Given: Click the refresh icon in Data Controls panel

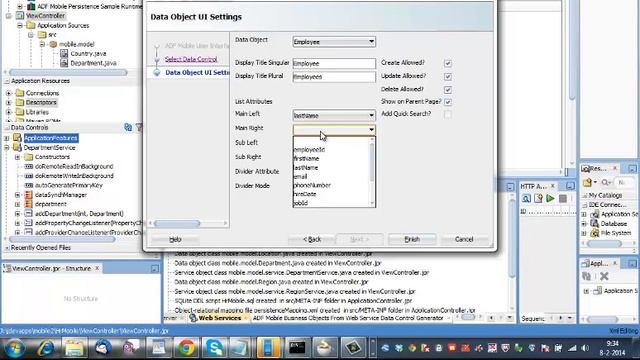Looking at the screenshot, I should click(x=128, y=128).
